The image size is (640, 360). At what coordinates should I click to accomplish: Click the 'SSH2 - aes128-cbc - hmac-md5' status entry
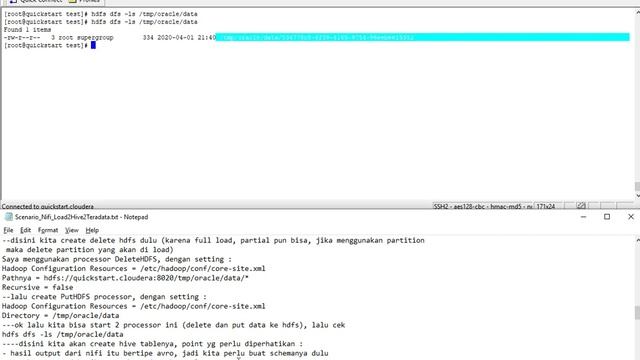[x=483, y=207]
